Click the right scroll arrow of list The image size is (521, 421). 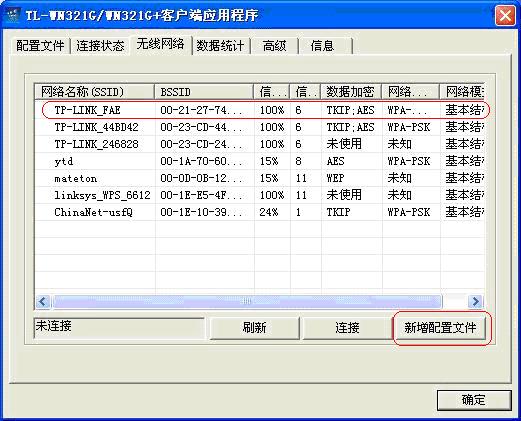click(x=475, y=302)
